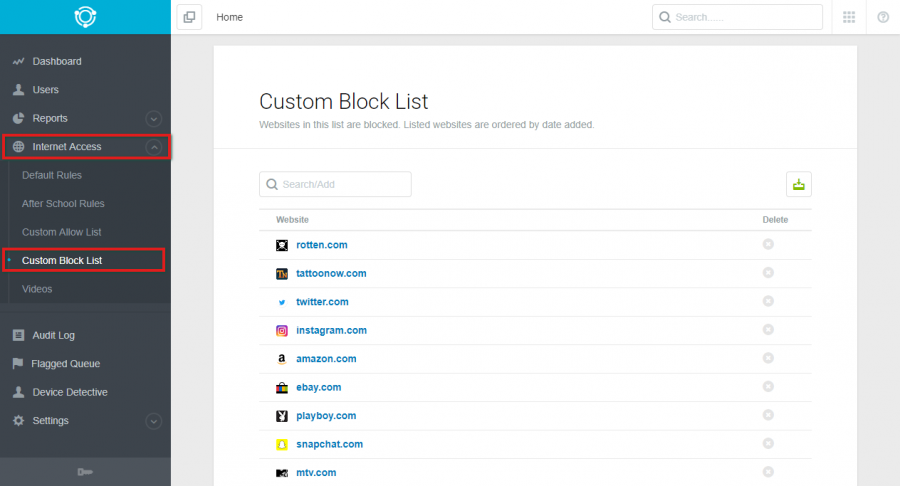
Task: Click the Flagged Queue flag icon
Action: pyautogui.click(x=18, y=363)
